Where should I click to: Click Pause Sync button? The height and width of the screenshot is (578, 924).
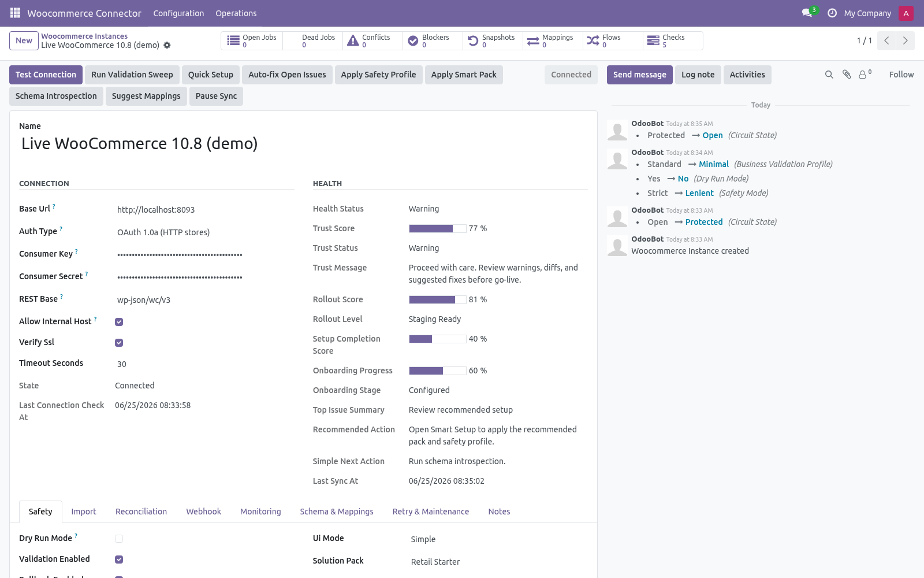click(x=216, y=96)
